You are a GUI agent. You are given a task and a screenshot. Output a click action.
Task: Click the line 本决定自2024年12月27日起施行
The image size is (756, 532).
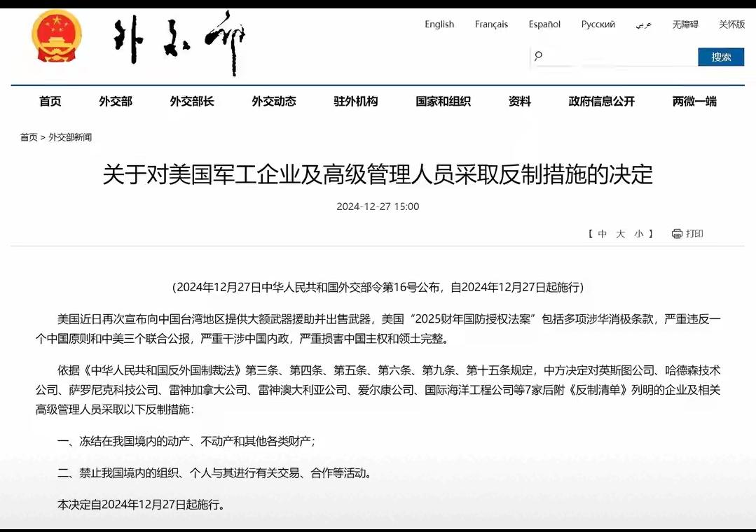[141, 505]
